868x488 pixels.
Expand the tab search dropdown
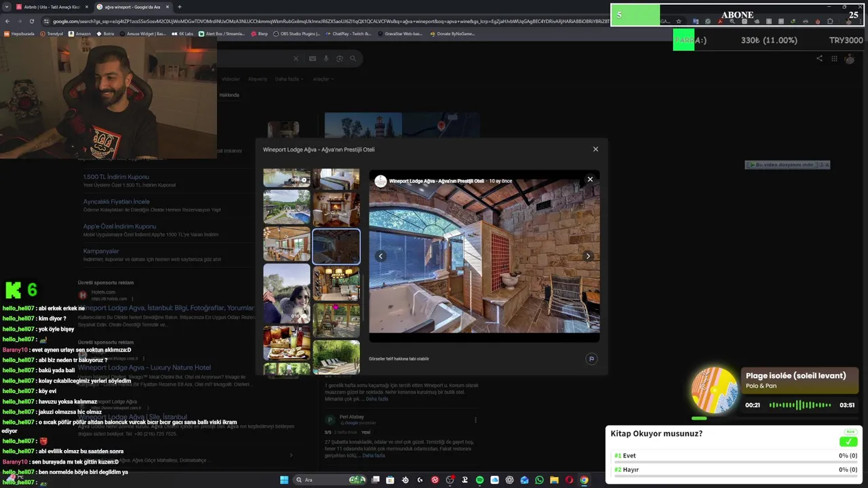click(7, 7)
